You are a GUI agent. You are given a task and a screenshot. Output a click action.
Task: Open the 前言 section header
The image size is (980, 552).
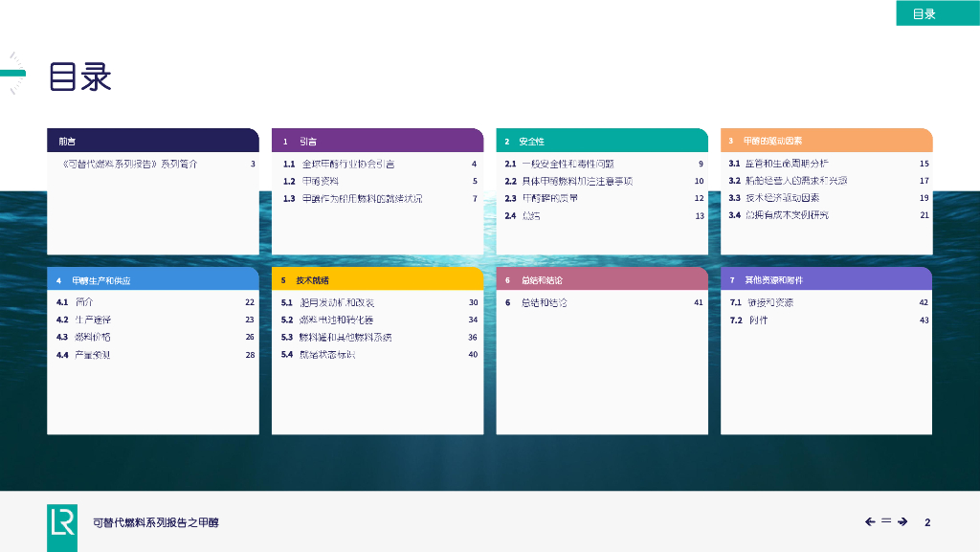[x=153, y=142]
